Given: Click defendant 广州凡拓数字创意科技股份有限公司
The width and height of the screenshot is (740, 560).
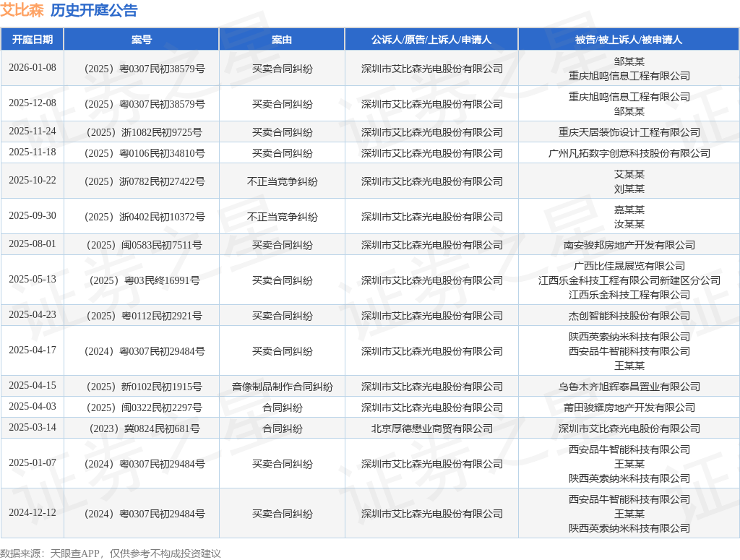Looking at the screenshot, I should click(x=629, y=153).
